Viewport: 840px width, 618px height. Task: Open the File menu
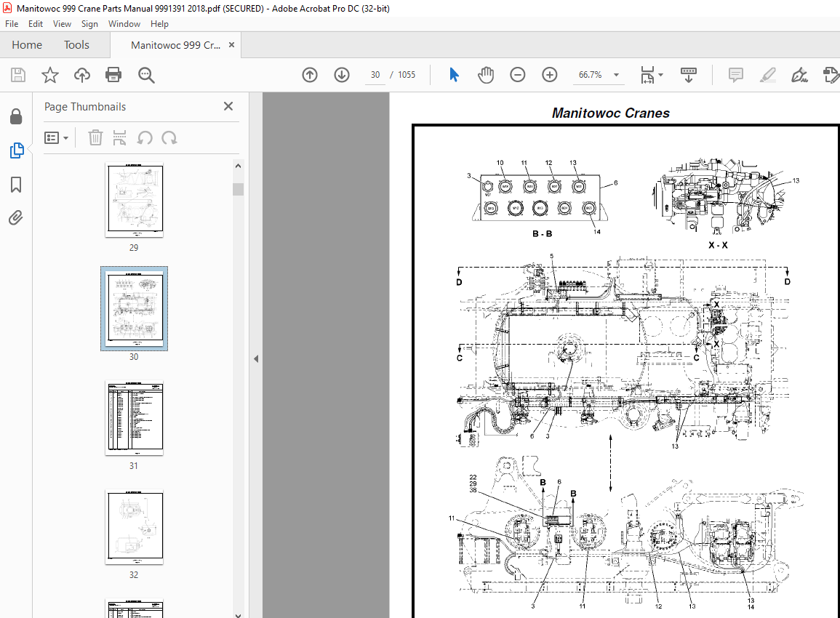[x=12, y=23]
